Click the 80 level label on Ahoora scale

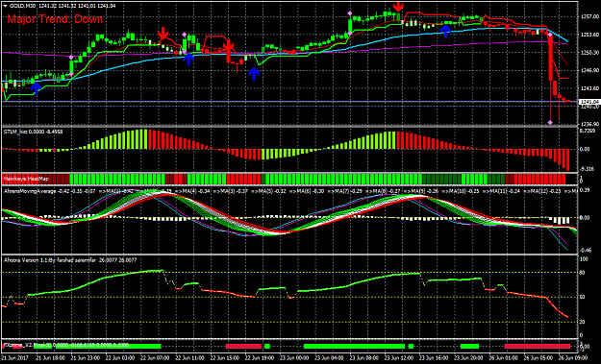[x=582, y=273]
